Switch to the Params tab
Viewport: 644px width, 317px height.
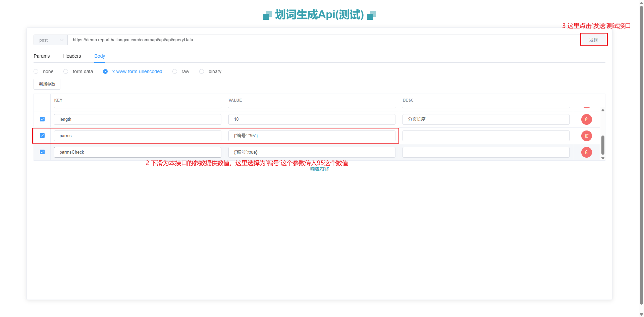[x=42, y=56]
